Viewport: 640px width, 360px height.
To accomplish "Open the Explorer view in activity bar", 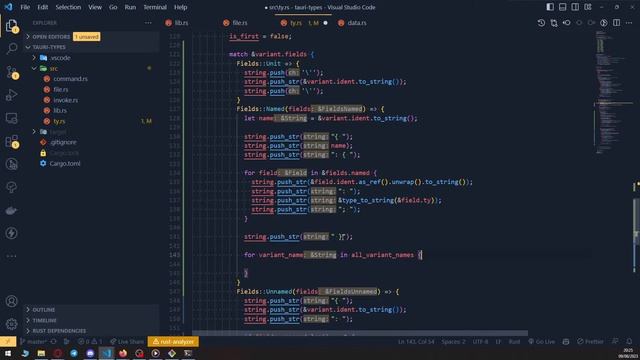I will coord(11,26).
